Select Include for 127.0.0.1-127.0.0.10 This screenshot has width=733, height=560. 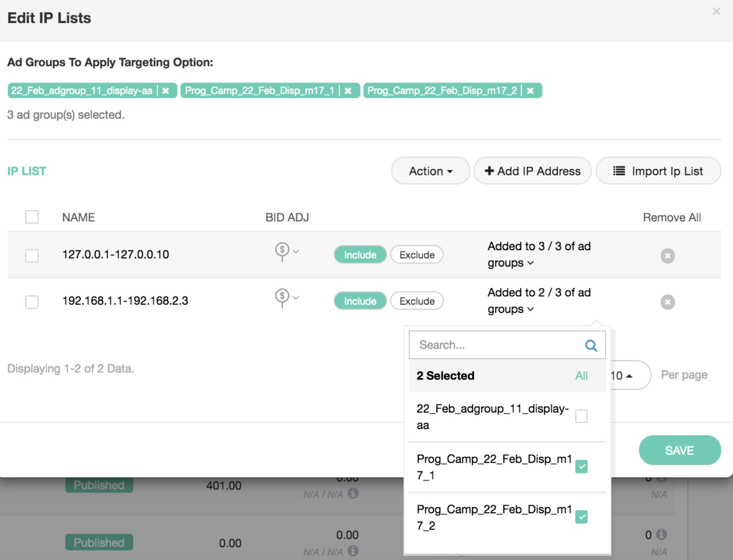click(x=360, y=255)
